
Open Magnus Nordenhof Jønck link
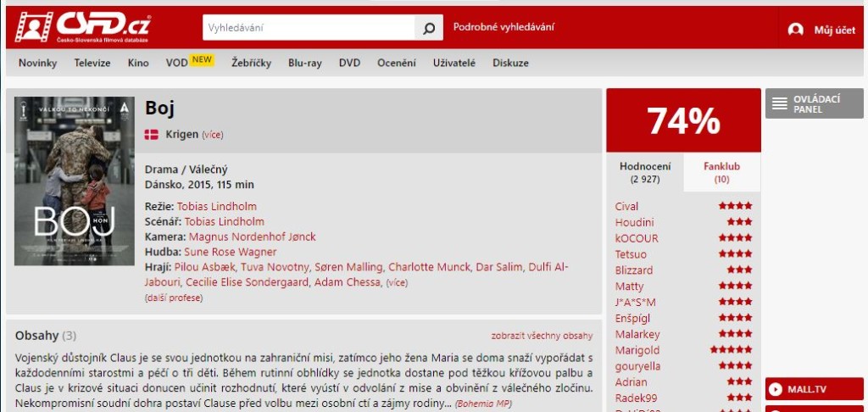click(253, 237)
